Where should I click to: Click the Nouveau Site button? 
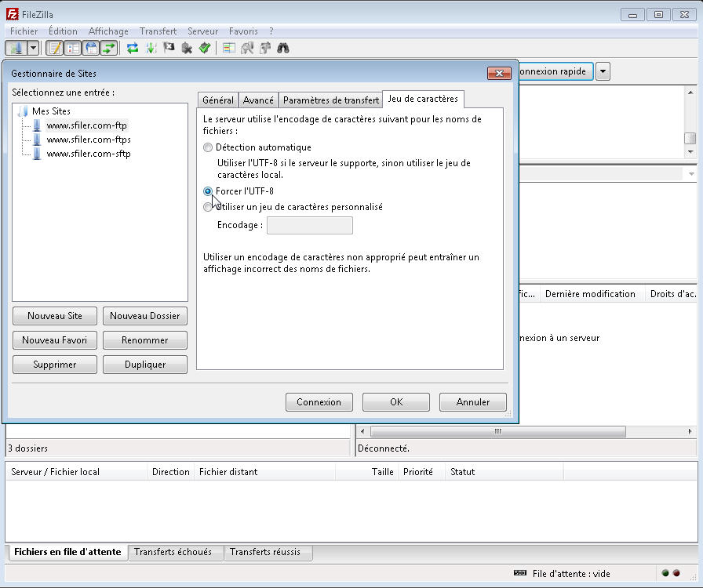tap(55, 316)
